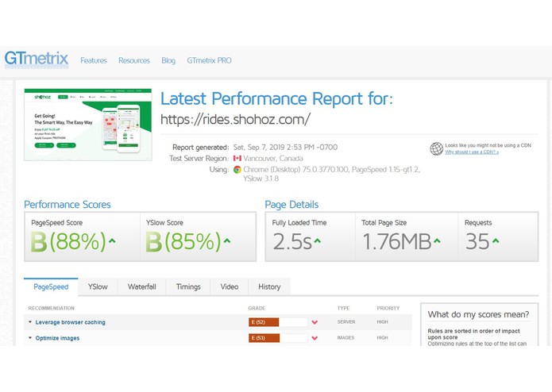The image size is (552, 392).
Task: Click the B(88%) PageSpeed score
Action: (68, 241)
